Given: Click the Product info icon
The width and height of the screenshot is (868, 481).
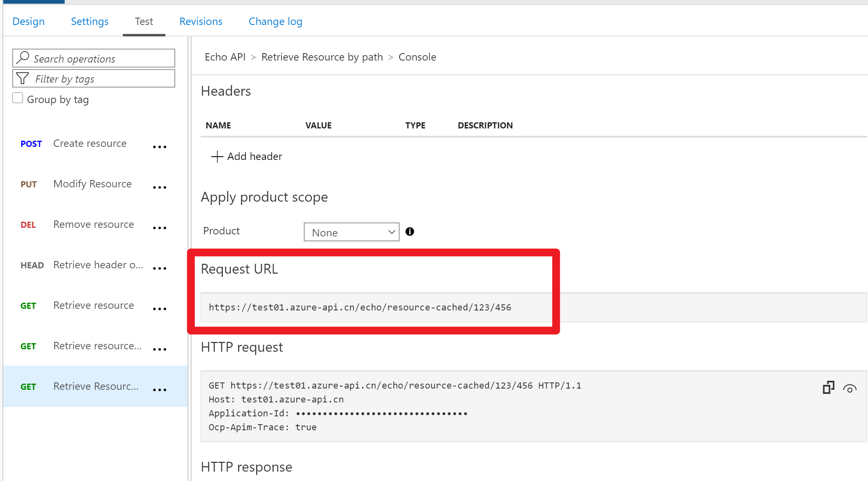Looking at the screenshot, I should 409,232.
